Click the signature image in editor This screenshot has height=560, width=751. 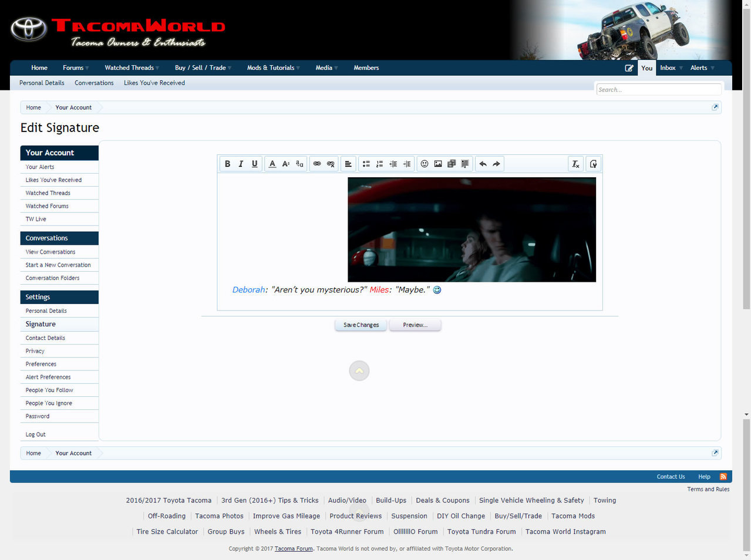(x=472, y=230)
